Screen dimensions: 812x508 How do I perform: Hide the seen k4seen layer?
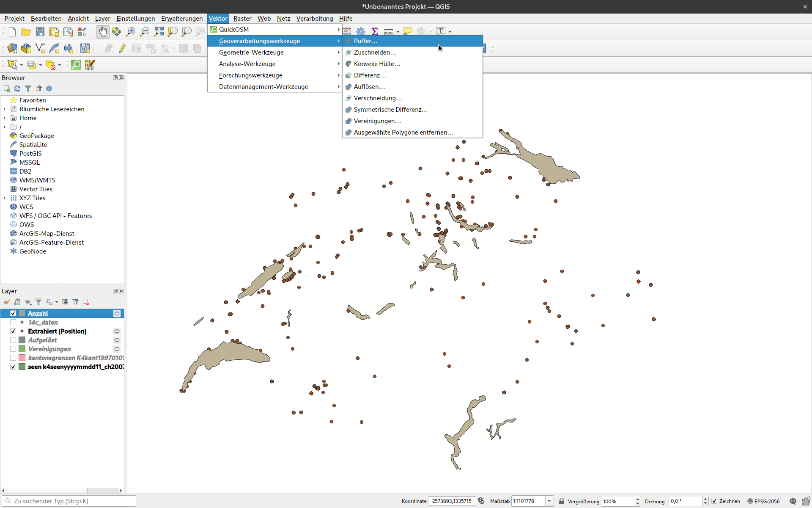(x=13, y=367)
